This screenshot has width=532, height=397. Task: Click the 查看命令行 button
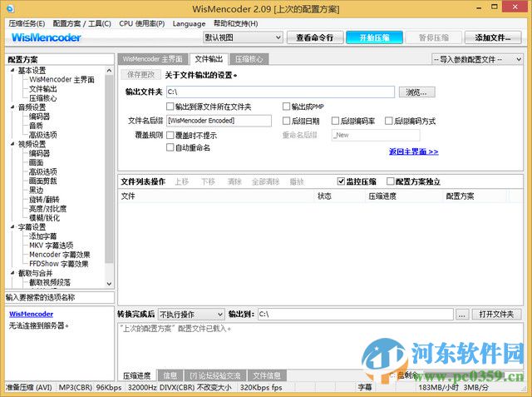[315, 37]
